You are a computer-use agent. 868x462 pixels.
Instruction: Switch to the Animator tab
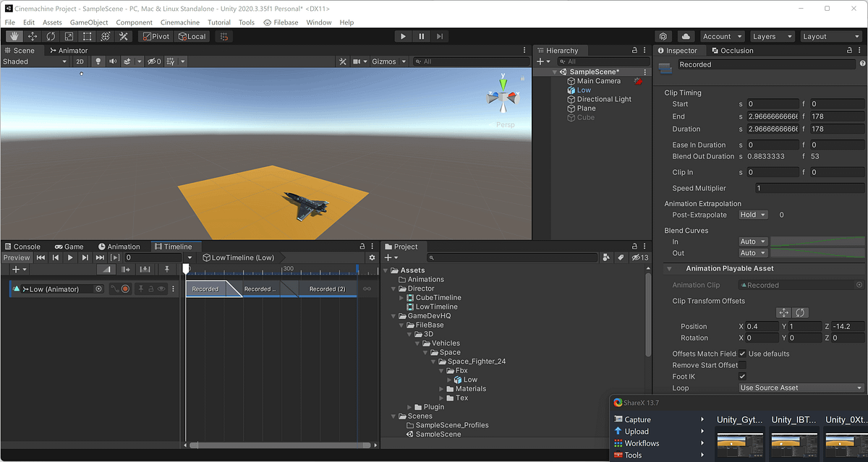click(x=69, y=51)
